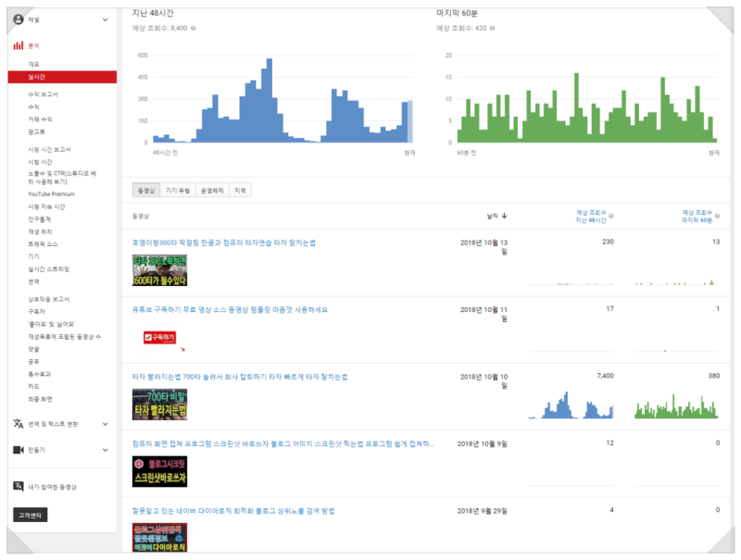
Task: Open 시청 시간 보고서 in the sidebar
Action: tap(49, 150)
